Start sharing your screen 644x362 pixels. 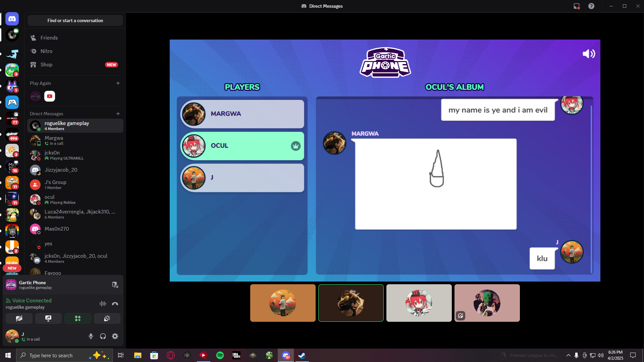(48, 318)
